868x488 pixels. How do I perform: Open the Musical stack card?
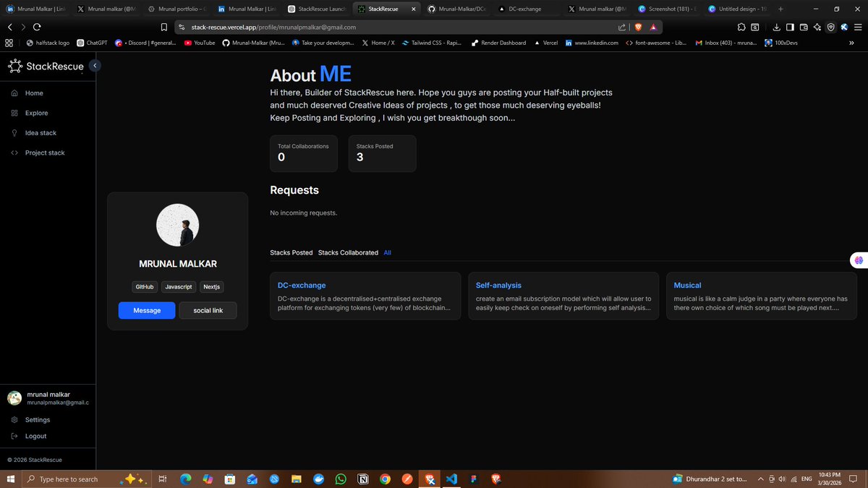point(761,296)
